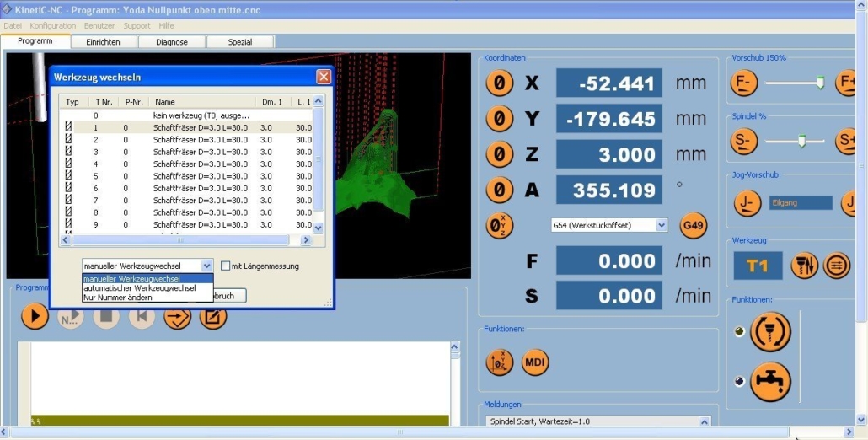Screen dimensions: 868x440
Task: Select 'Nur Nummer ändern' option
Action: pos(117,298)
